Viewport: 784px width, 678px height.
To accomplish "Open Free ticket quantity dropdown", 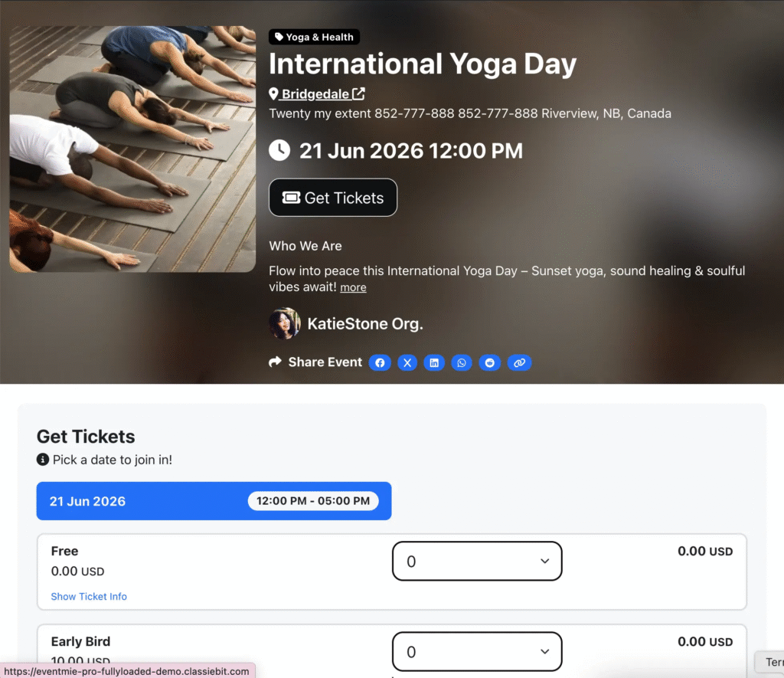I will click(477, 562).
